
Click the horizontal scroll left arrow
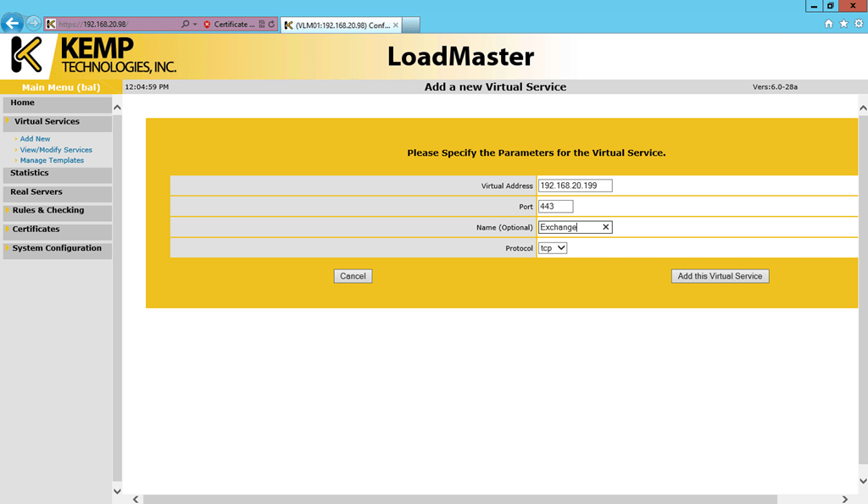pyautogui.click(x=136, y=499)
